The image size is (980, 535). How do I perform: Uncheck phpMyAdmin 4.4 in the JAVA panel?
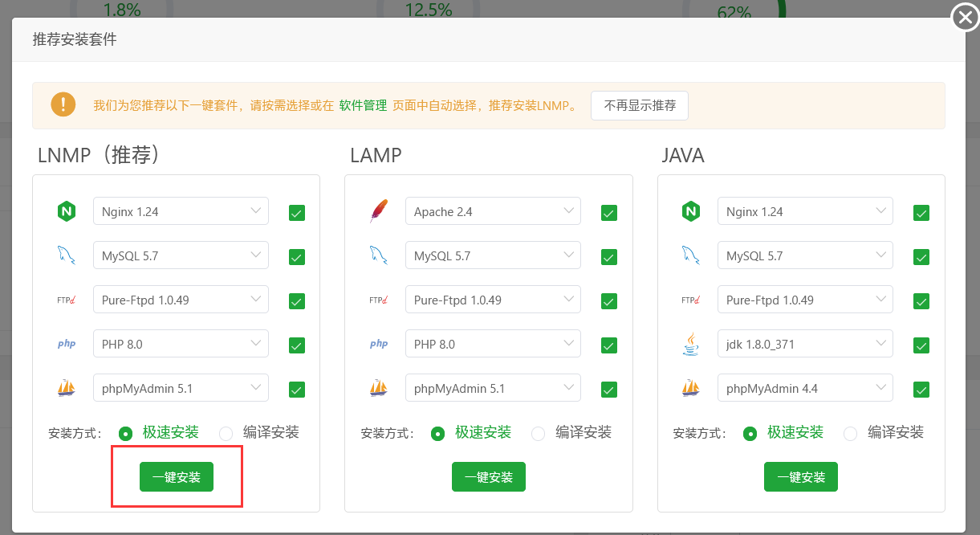[921, 390]
